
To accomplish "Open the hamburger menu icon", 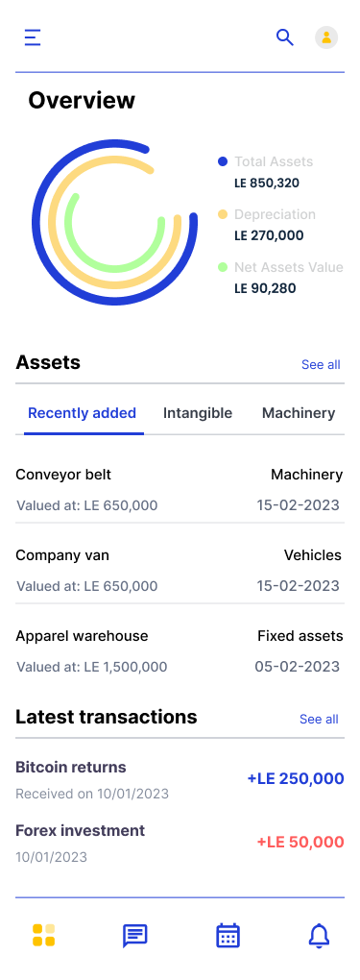I will pos(33,37).
